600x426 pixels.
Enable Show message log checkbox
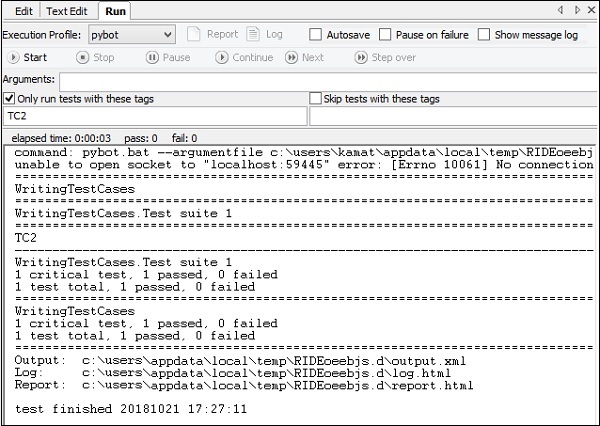(485, 35)
